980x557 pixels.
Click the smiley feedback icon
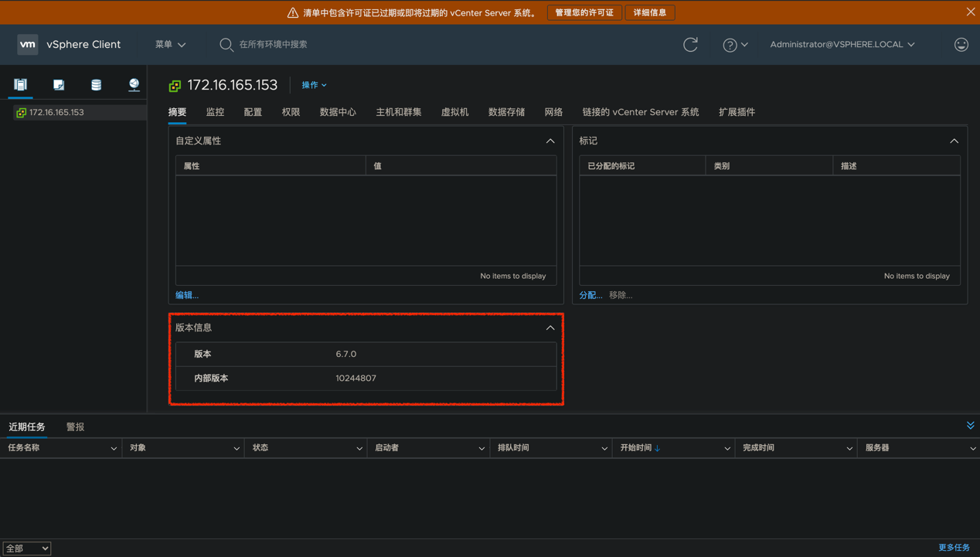(x=961, y=45)
